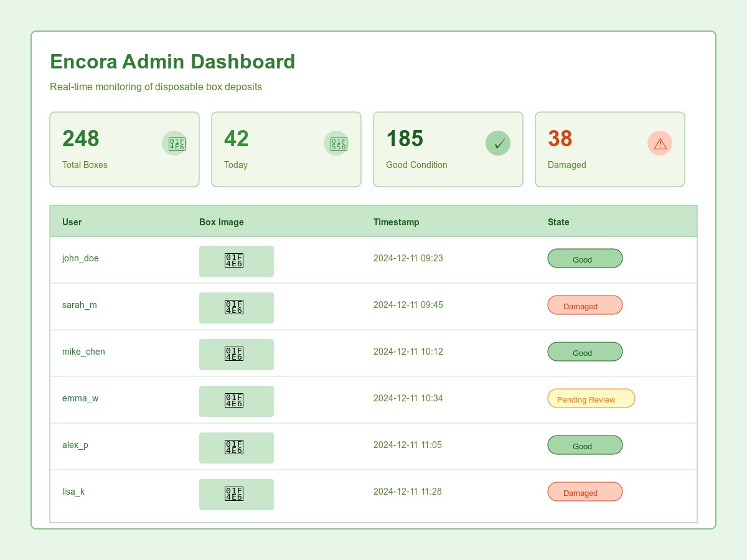The width and height of the screenshot is (747, 560).
Task: Click the Good Condition label
Action: [x=416, y=165]
